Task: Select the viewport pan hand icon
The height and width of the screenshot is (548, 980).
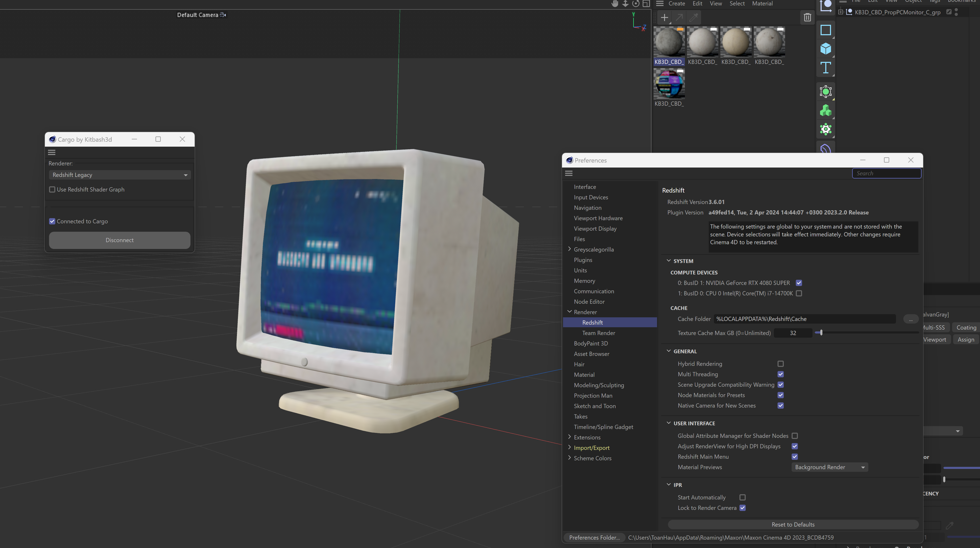Action: click(615, 4)
